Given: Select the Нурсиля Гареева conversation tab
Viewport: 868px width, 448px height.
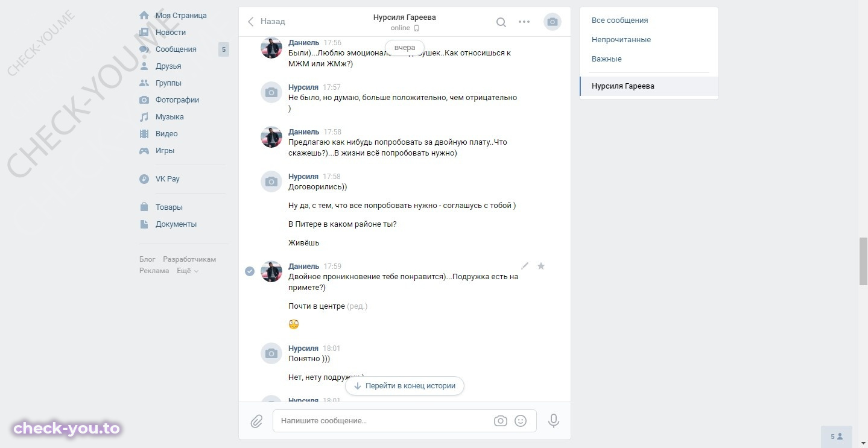Looking at the screenshot, I should click(x=649, y=86).
